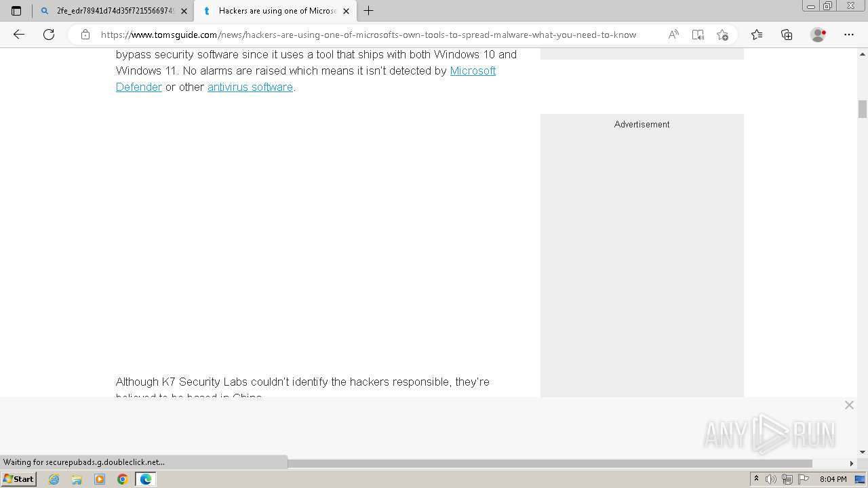Select Microsoft Edge taskbar button
Viewport: 868px width, 488px height.
[146, 479]
